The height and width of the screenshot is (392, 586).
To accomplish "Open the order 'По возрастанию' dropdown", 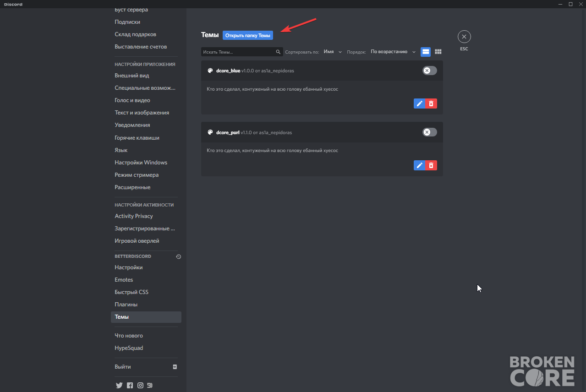I will (x=393, y=52).
